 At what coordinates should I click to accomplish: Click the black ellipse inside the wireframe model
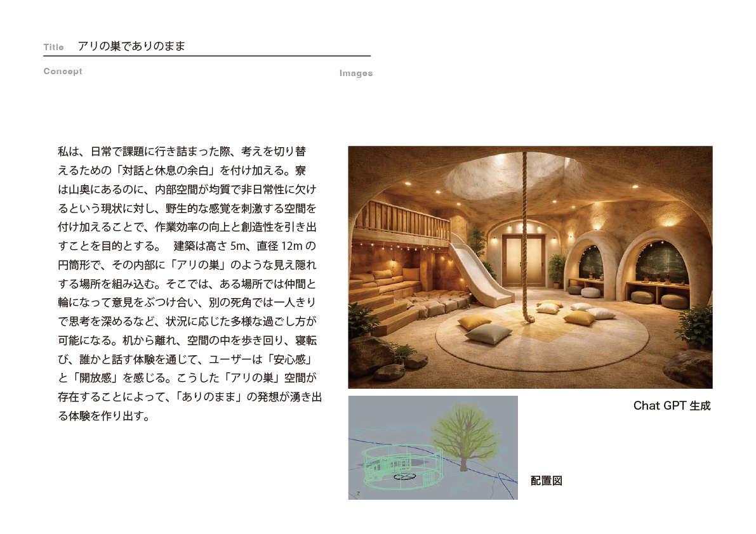(x=404, y=476)
